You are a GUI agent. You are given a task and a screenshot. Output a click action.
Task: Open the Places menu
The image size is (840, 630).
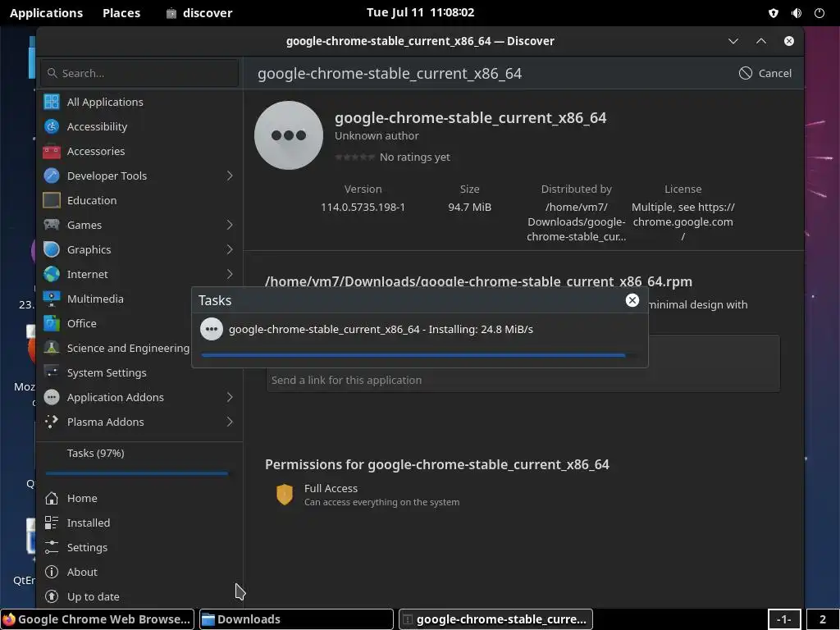[121, 13]
